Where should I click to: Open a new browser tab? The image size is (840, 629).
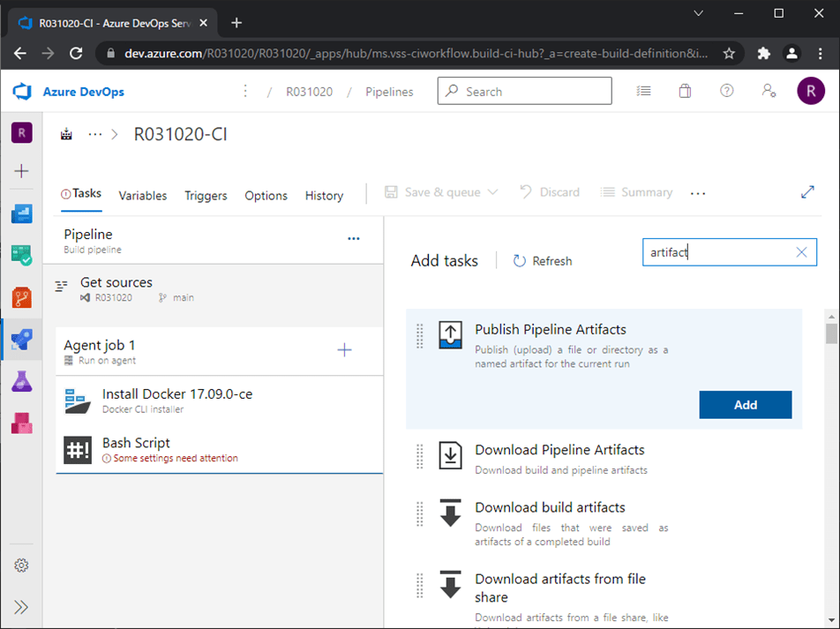coord(236,23)
